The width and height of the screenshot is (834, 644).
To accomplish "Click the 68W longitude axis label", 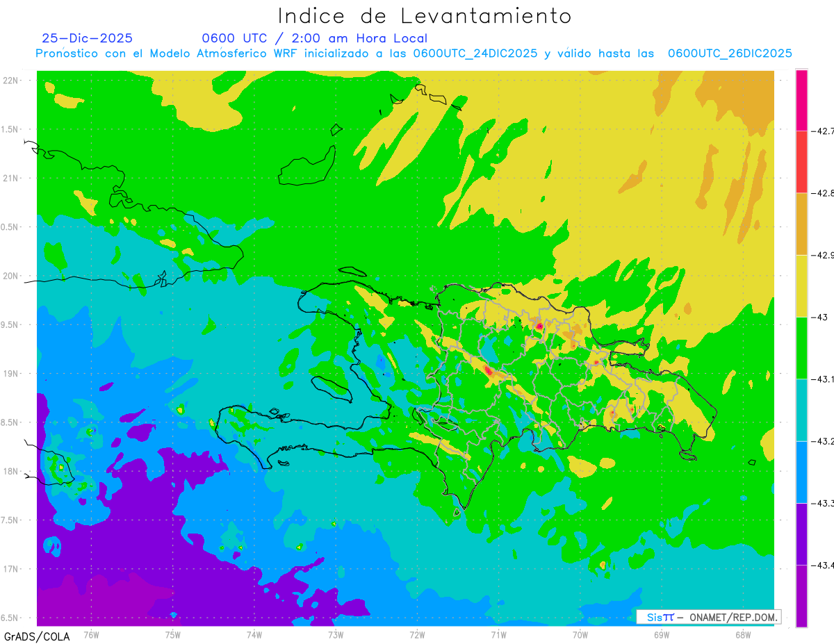I will [742, 634].
